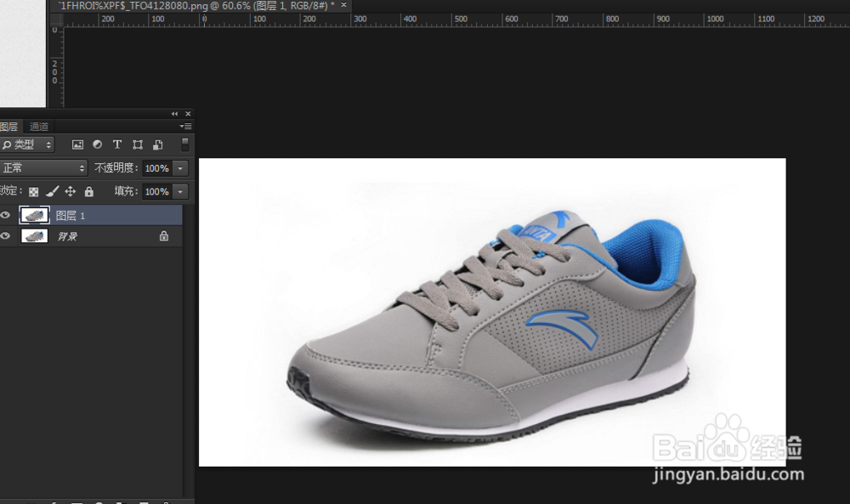Filter layers by type (T) icon

pyautogui.click(x=117, y=144)
